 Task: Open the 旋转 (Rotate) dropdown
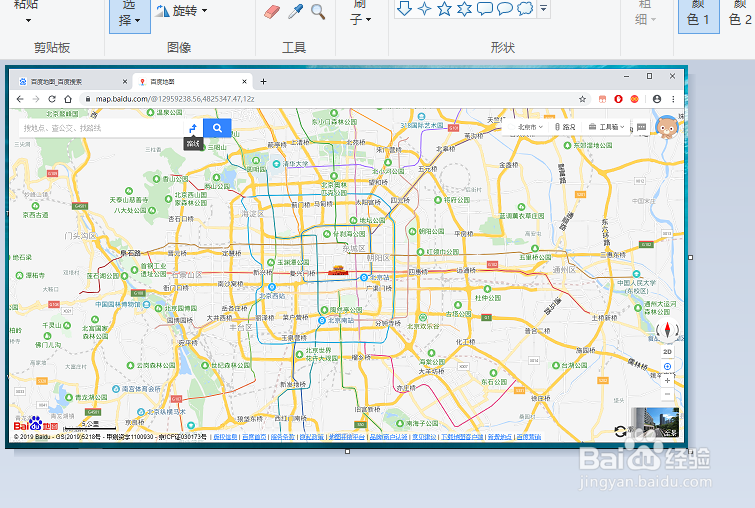(x=181, y=11)
